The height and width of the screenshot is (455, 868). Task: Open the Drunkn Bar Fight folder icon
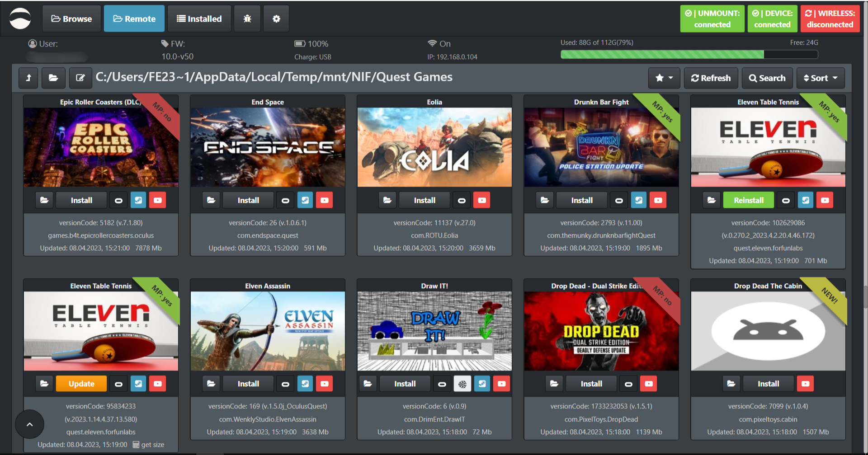click(x=545, y=200)
